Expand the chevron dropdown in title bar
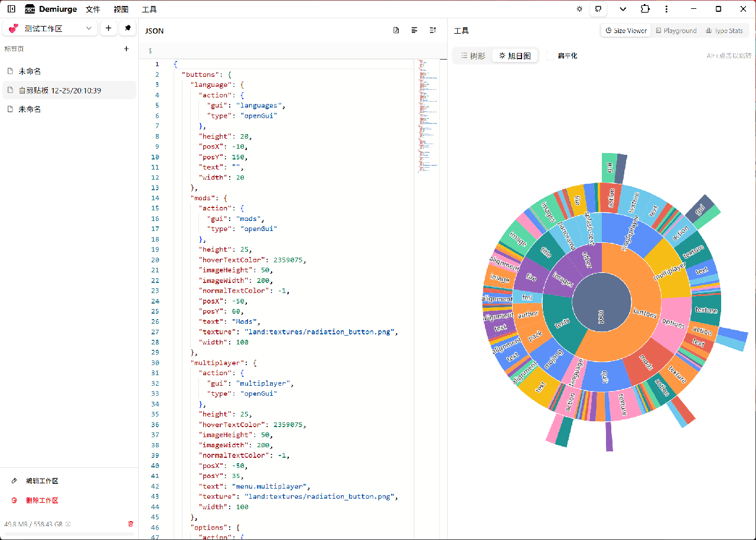Viewport: 756px width, 540px height. point(623,9)
